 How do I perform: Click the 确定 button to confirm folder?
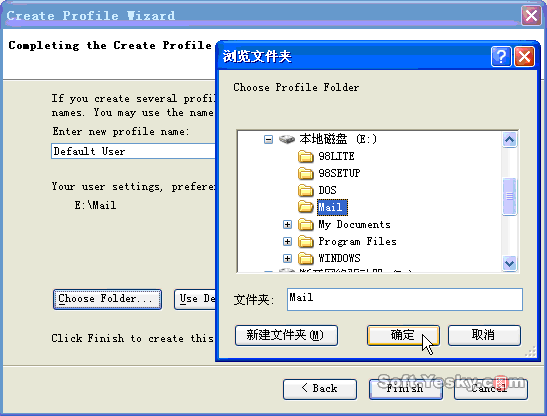pos(403,335)
